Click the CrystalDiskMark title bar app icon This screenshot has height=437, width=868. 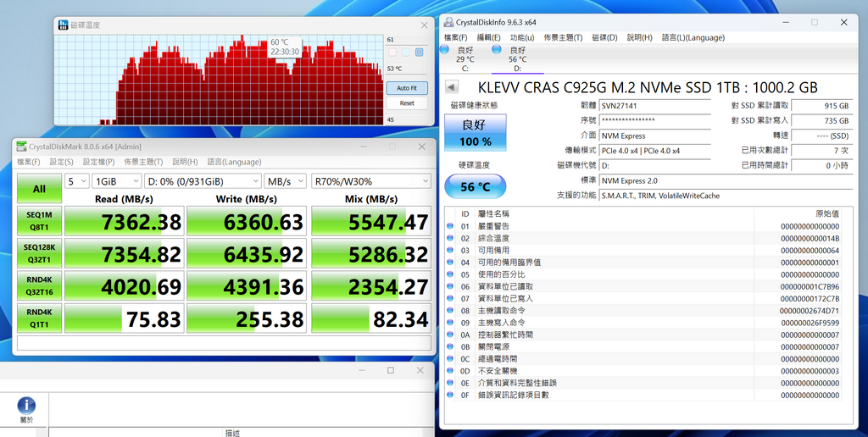[21, 147]
